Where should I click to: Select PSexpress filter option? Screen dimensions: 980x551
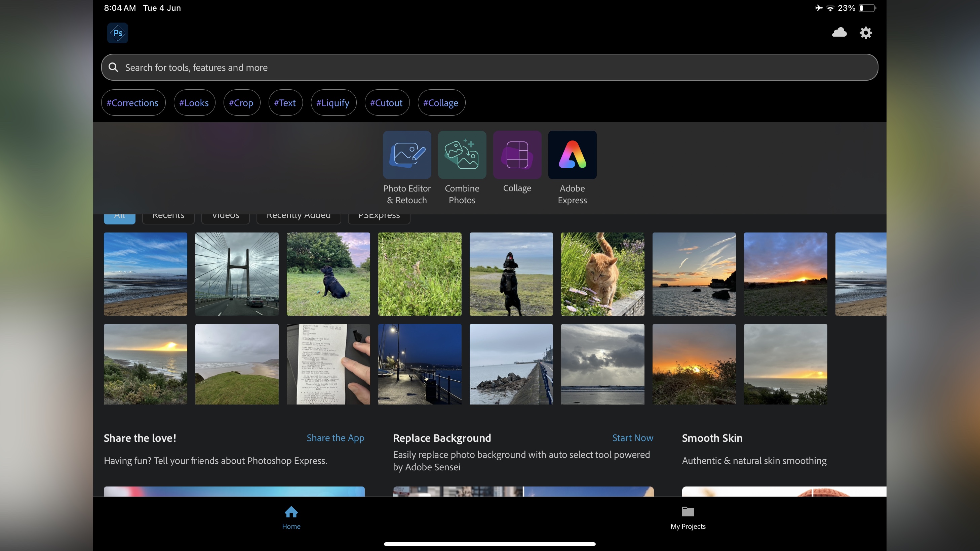tap(379, 214)
